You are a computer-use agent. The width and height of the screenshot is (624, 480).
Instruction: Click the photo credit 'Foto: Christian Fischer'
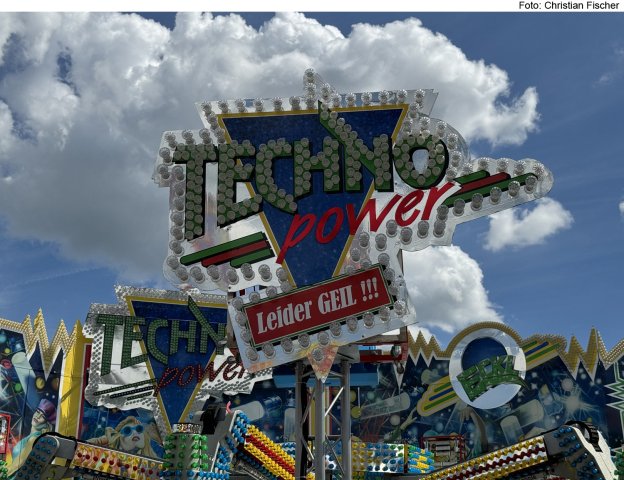pyautogui.click(x=569, y=6)
